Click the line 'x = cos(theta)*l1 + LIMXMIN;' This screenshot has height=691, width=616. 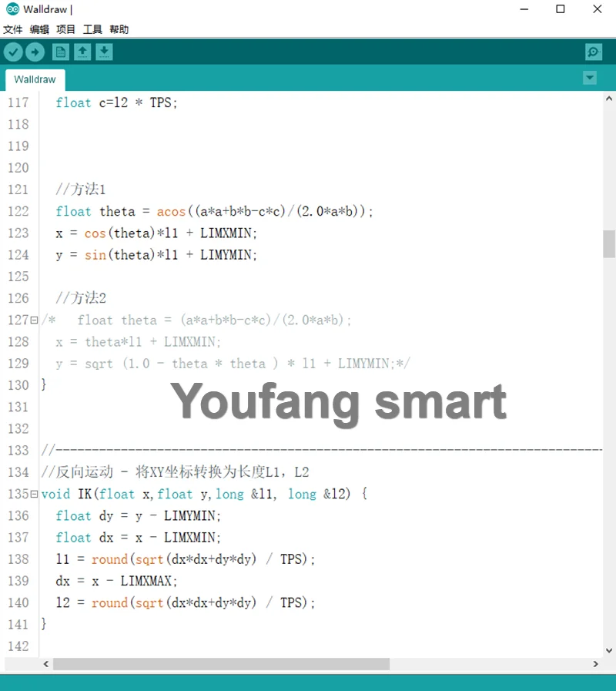pyautogui.click(x=156, y=233)
